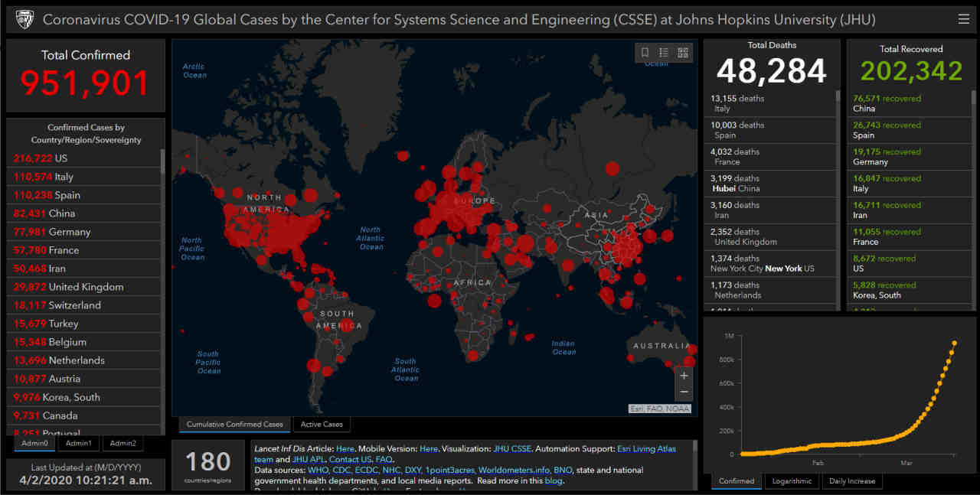
Task: Open the Esri Living Atlas link
Action: [646, 449]
